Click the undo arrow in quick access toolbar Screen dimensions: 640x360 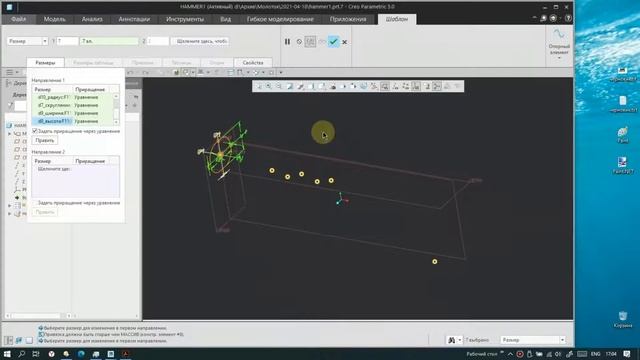[x=130, y=73]
